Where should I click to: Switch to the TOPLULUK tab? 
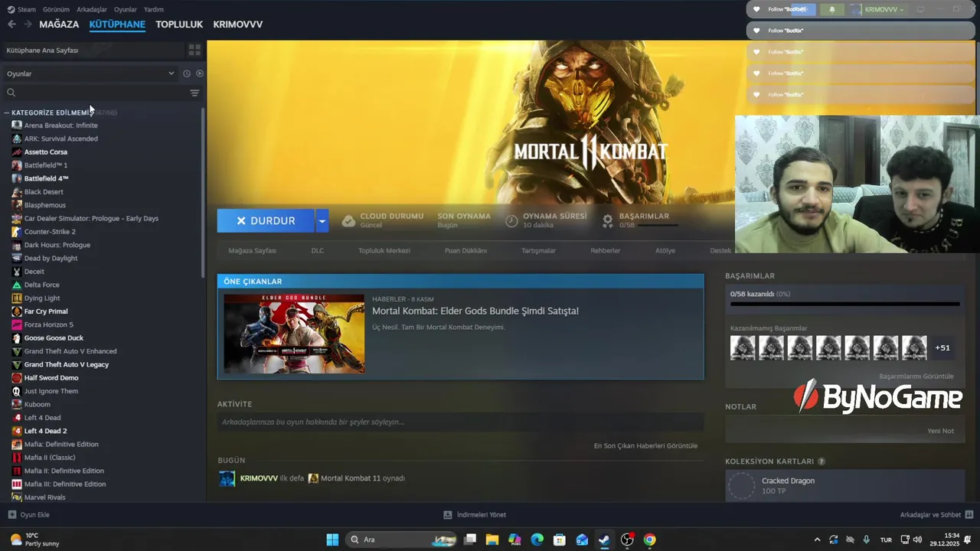pyautogui.click(x=179, y=24)
